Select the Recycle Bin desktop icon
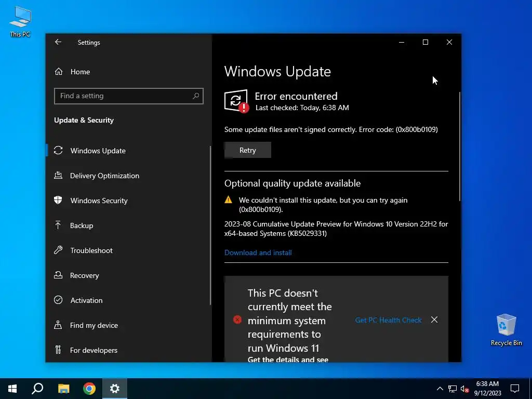The width and height of the screenshot is (532, 399). 506,330
